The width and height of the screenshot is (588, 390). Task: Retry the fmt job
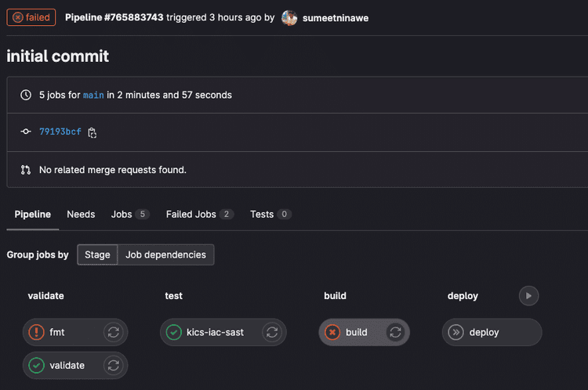click(114, 332)
